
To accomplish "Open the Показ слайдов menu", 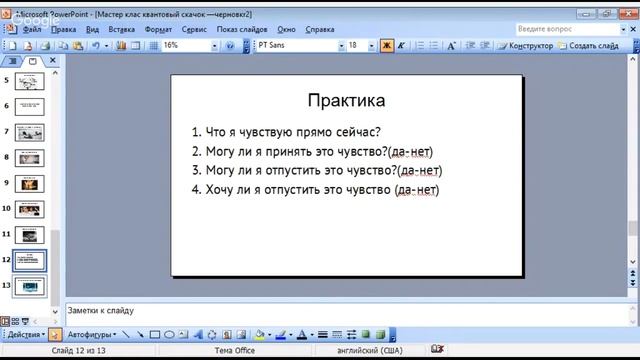I will tap(242, 29).
